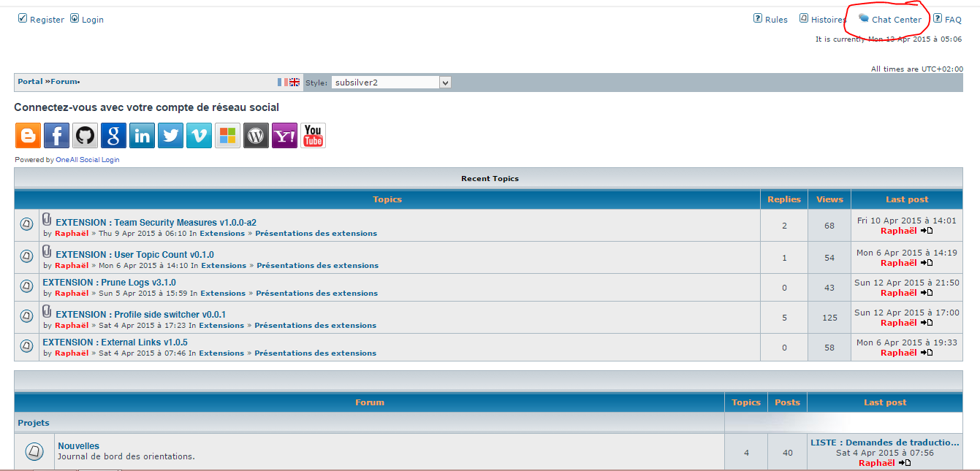Sign in via the LinkedIn icon
The width and height of the screenshot is (980, 471).
142,135
